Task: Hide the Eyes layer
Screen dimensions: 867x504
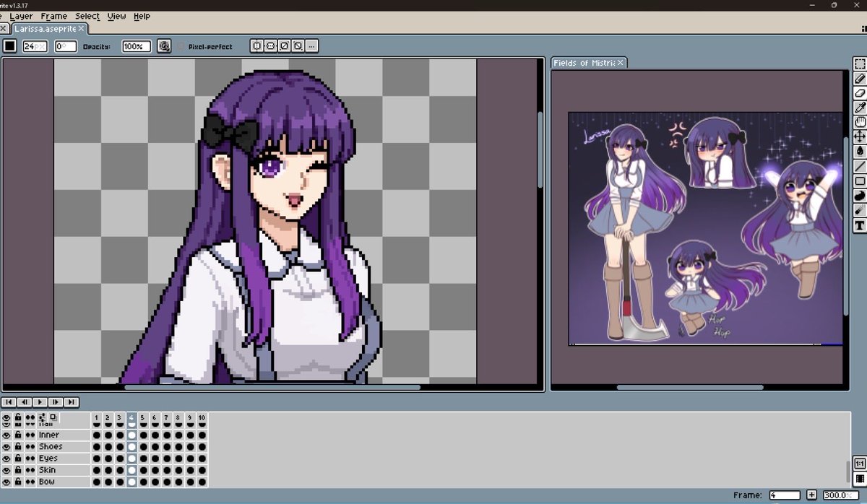Action: (x=7, y=459)
